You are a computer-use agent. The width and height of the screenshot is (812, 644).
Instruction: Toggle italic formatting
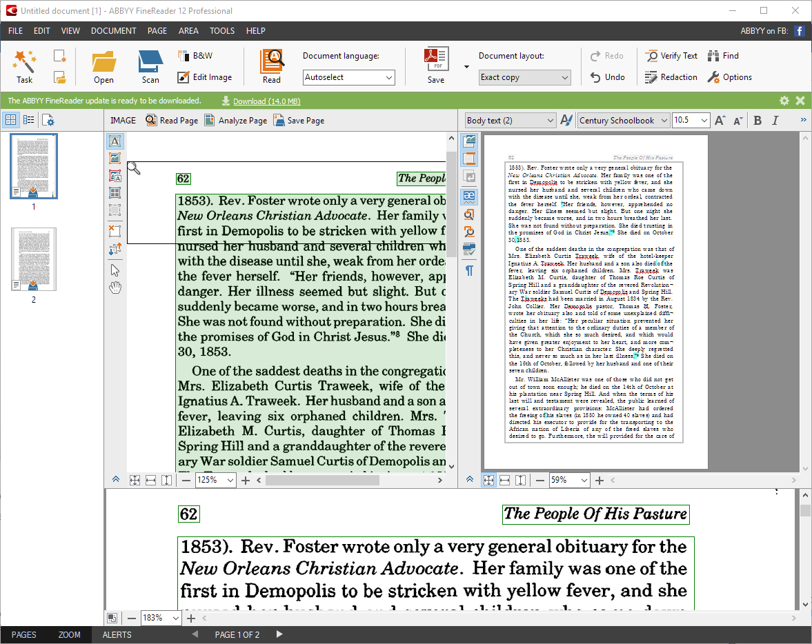[775, 121]
